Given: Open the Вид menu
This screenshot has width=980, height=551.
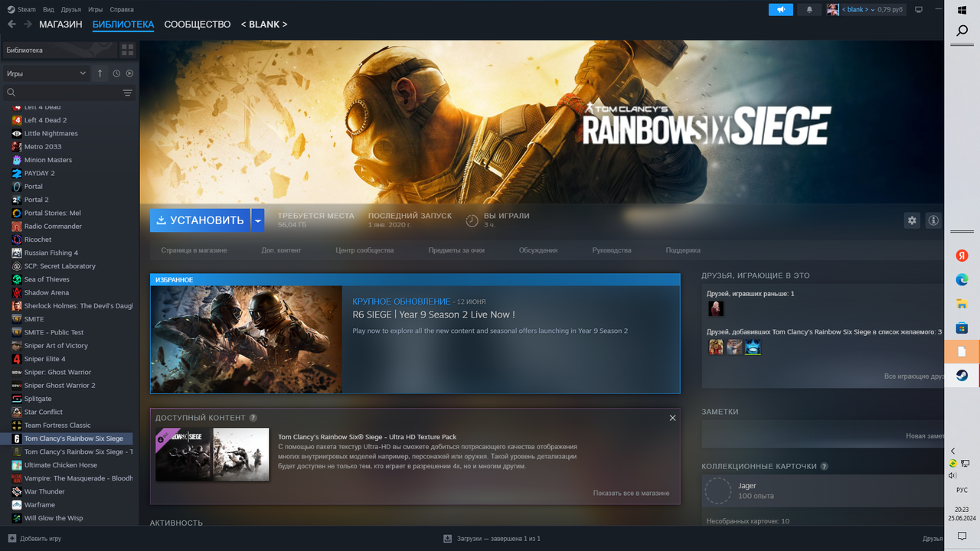Looking at the screenshot, I should pos(49,10).
